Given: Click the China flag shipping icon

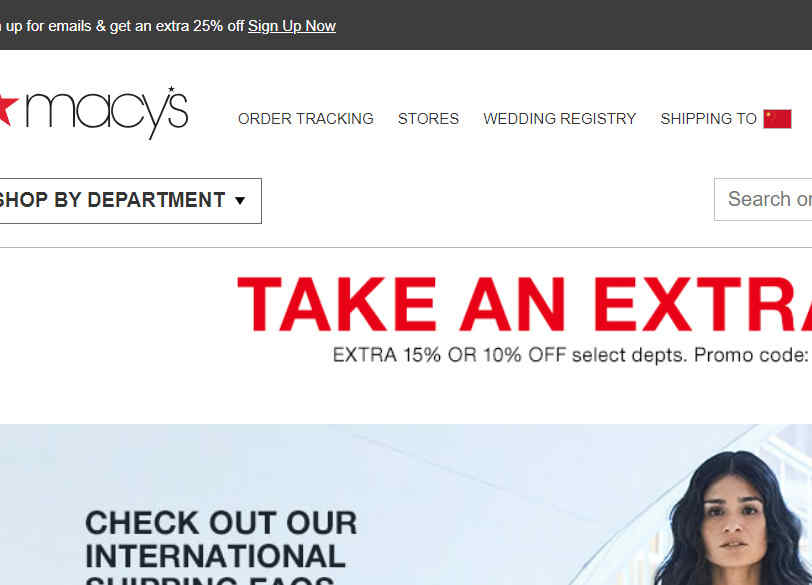Looking at the screenshot, I should pyautogui.click(x=777, y=119).
